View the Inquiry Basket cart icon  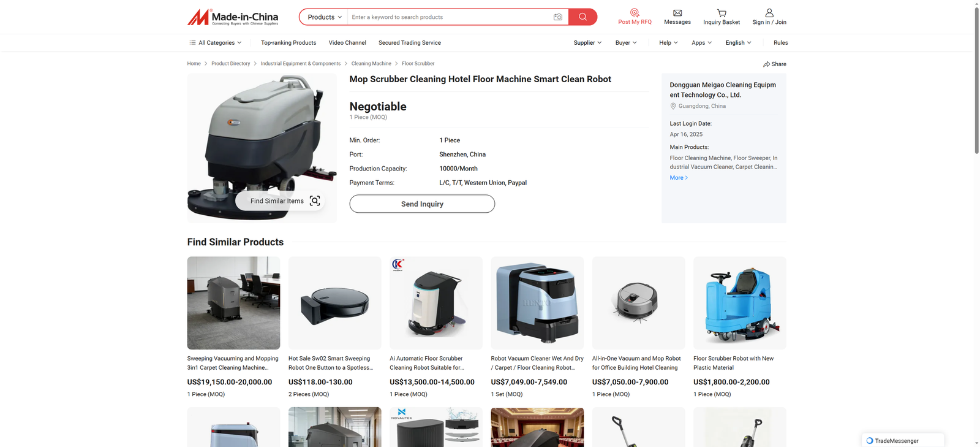click(722, 13)
